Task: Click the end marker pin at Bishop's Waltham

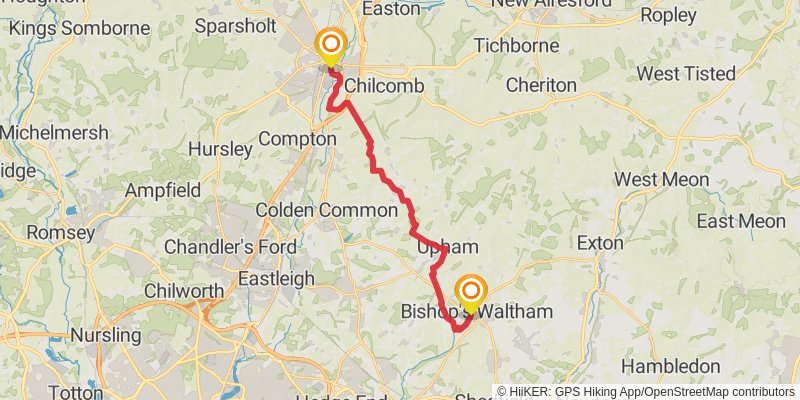Action: [471, 294]
